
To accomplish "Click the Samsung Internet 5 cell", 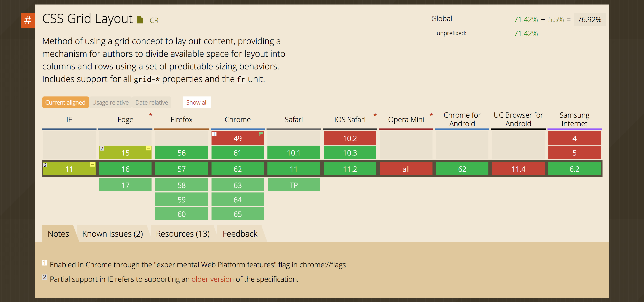I will [x=574, y=153].
